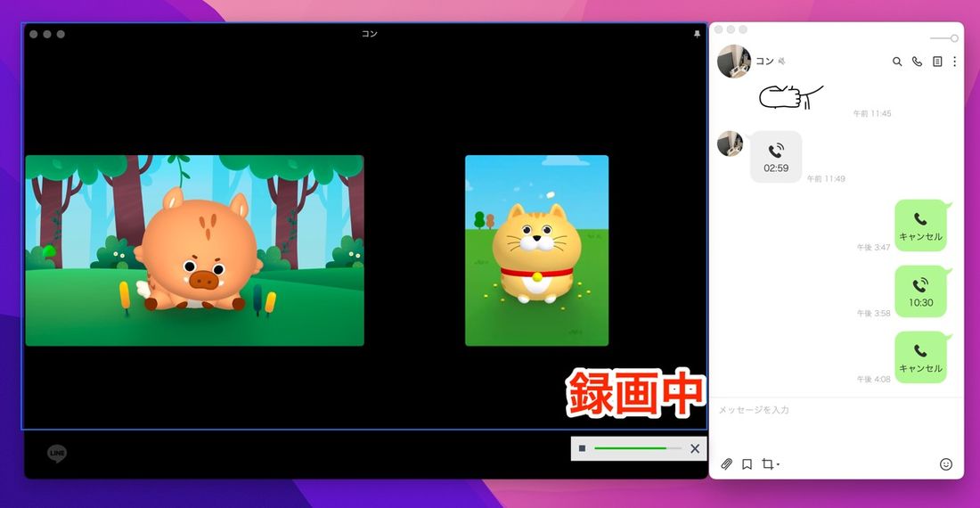Click the 午前 11:49 timestamp

point(826,179)
